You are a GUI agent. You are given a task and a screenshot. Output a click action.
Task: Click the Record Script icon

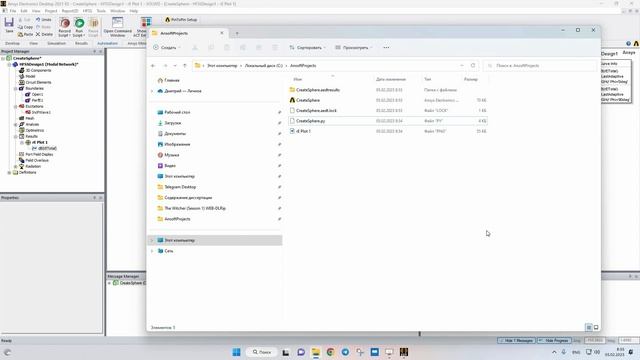point(64,27)
